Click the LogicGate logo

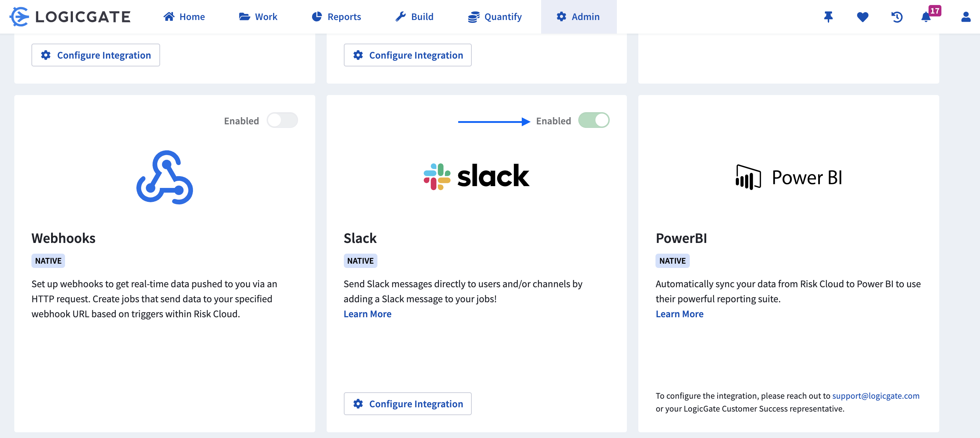70,17
